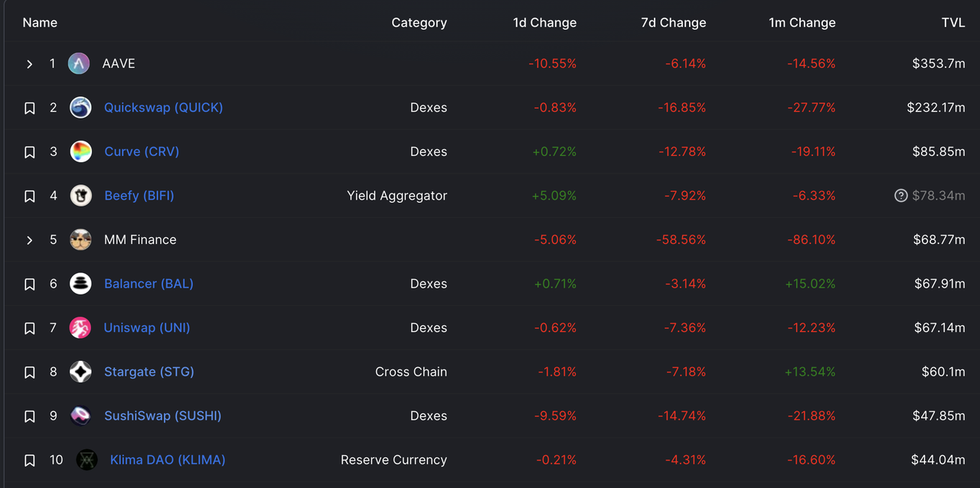Click the Balancer logo icon
This screenshot has width=980, height=488.
pos(80,284)
